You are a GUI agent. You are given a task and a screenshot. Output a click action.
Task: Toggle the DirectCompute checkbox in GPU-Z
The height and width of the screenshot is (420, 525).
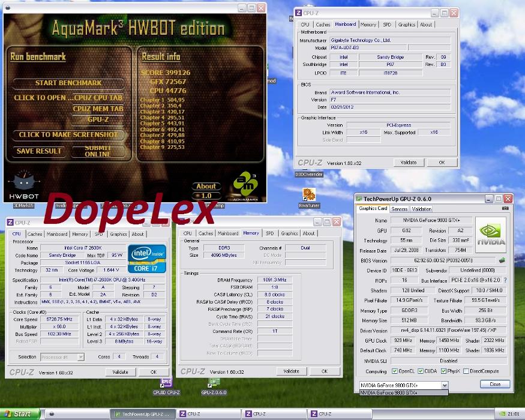point(466,371)
